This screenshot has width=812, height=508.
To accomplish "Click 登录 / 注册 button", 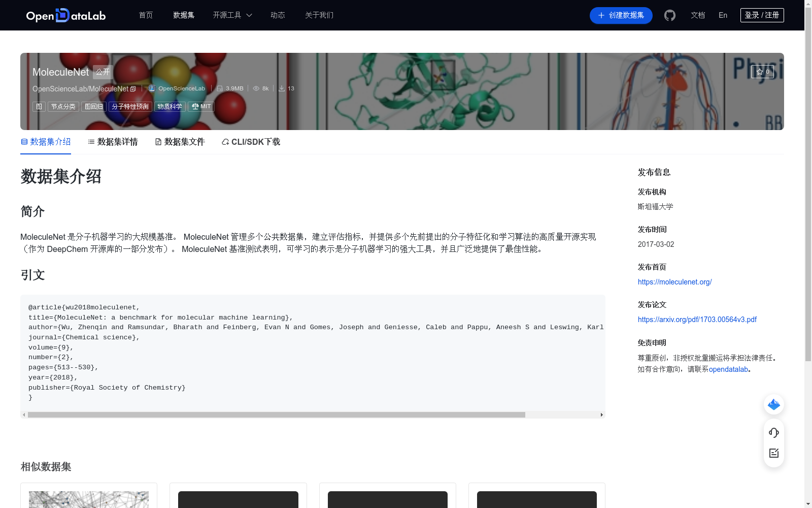I will click(x=762, y=15).
